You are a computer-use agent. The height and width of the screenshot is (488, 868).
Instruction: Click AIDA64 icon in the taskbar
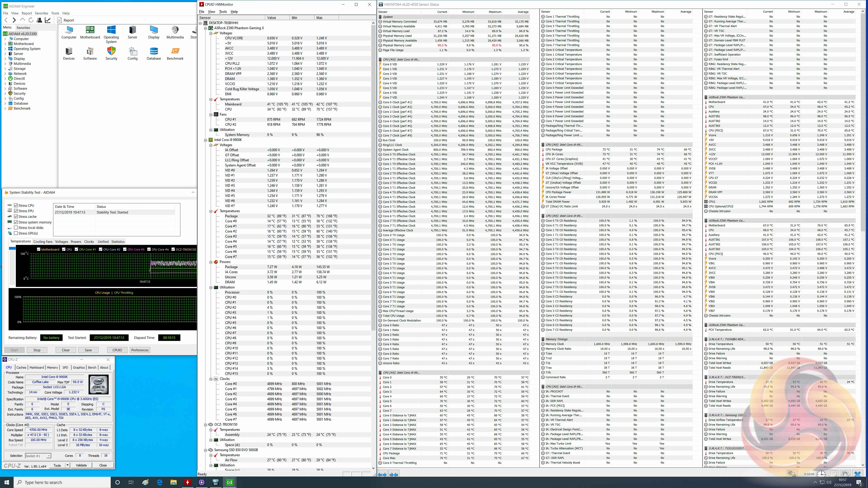pos(229,482)
